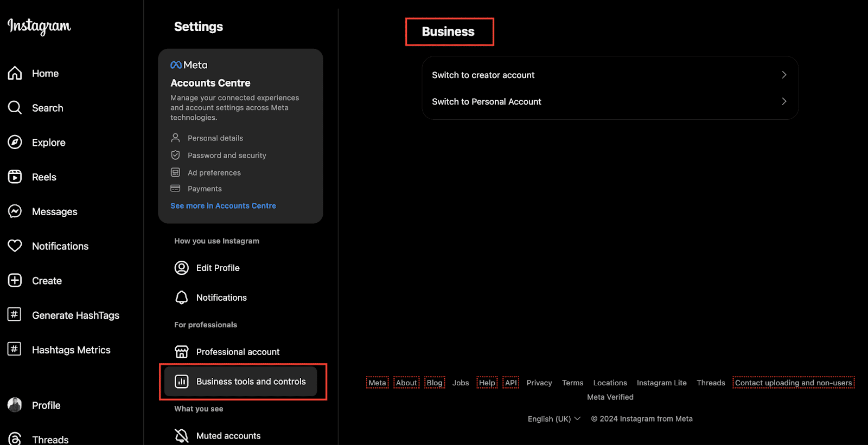Click the Threads footer link
Viewport: 868px width, 445px height.
click(x=711, y=383)
